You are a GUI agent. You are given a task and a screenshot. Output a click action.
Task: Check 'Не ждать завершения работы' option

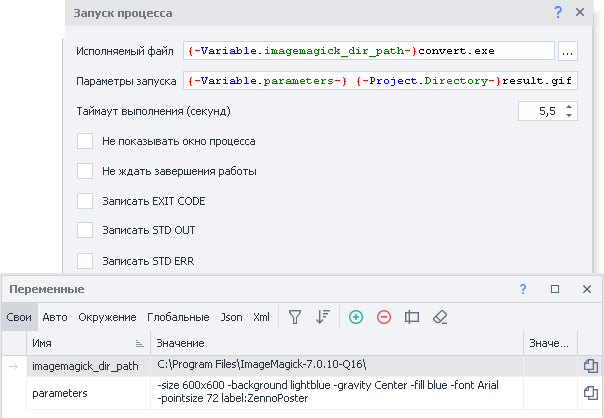tap(85, 171)
